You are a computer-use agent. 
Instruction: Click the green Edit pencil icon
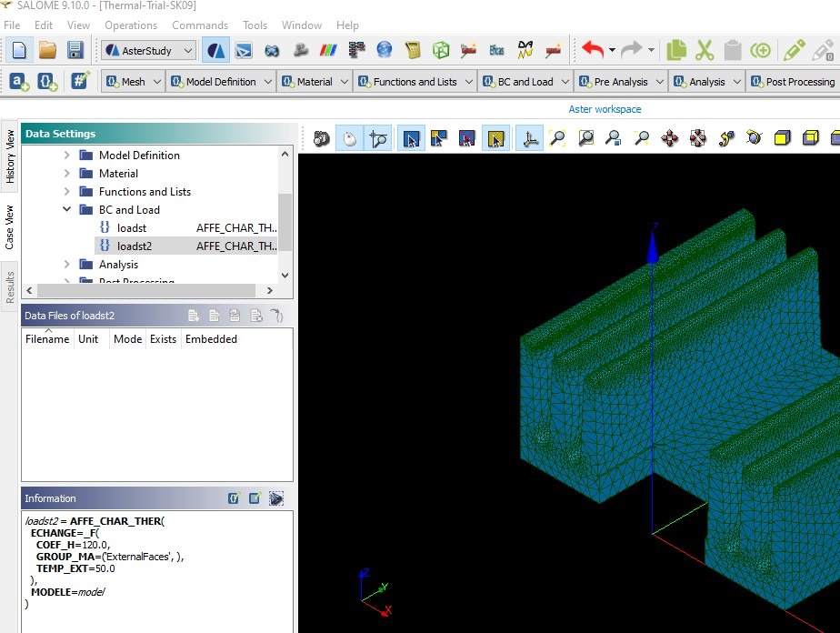pyautogui.click(x=794, y=50)
